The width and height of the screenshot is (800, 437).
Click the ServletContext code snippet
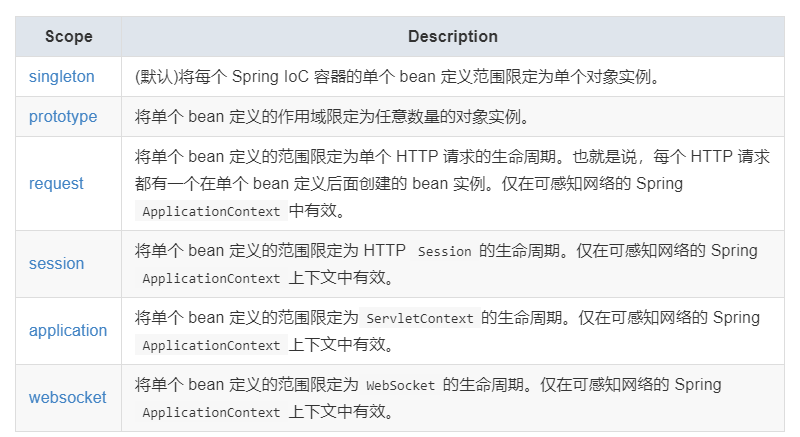[419, 318]
